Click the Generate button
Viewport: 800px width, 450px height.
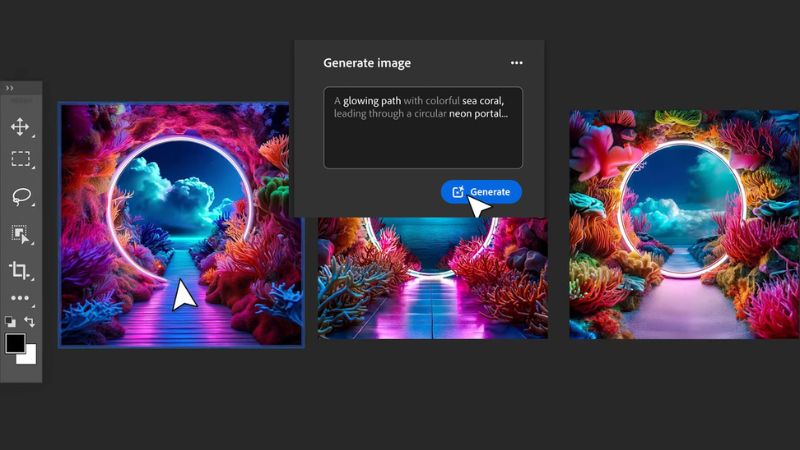(x=481, y=192)
